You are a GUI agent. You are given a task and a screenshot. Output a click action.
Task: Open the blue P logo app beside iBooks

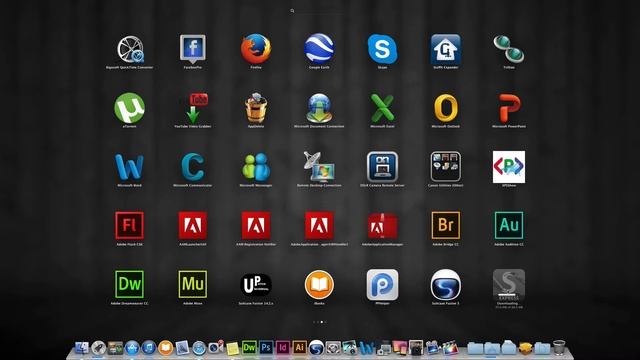(x=382, y=284)
